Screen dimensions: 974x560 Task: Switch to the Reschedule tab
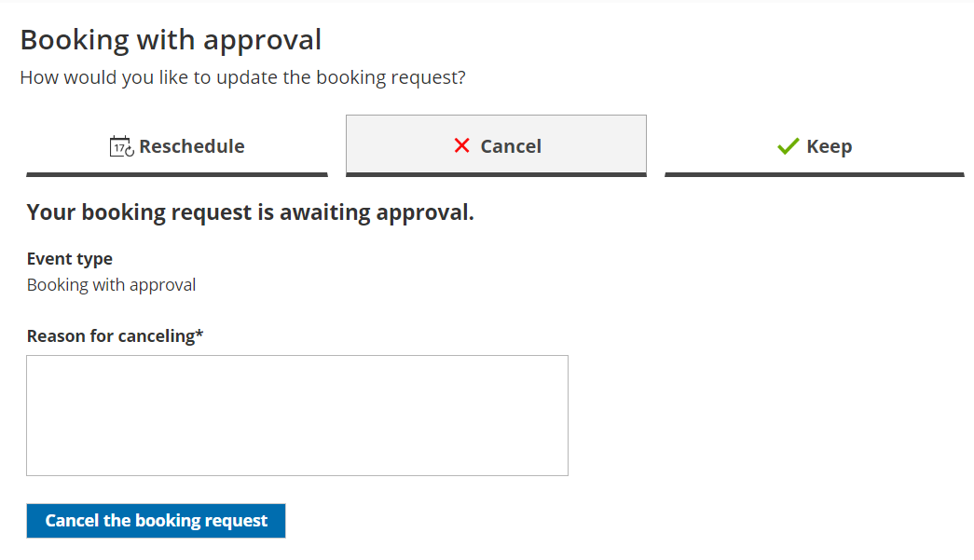coord(177,146)
